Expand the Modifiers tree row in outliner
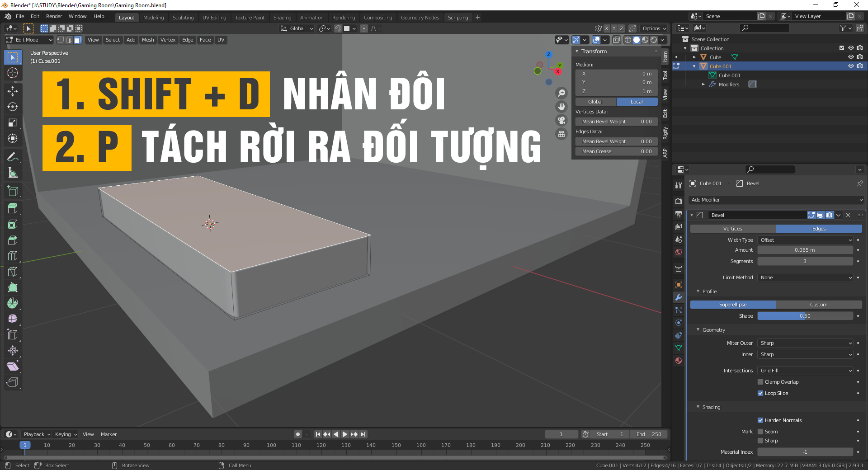 (x=703, y=84)
